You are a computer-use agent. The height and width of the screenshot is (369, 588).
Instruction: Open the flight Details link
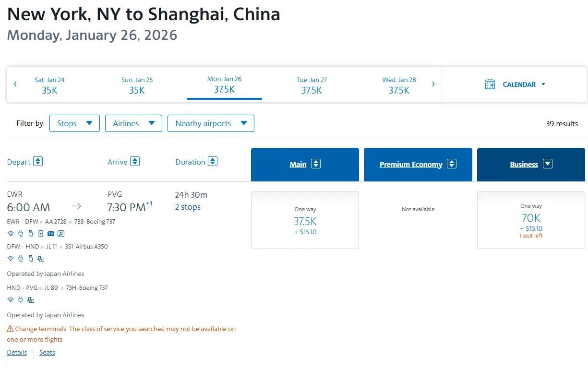pyautogui.click(x=17, y=352)
